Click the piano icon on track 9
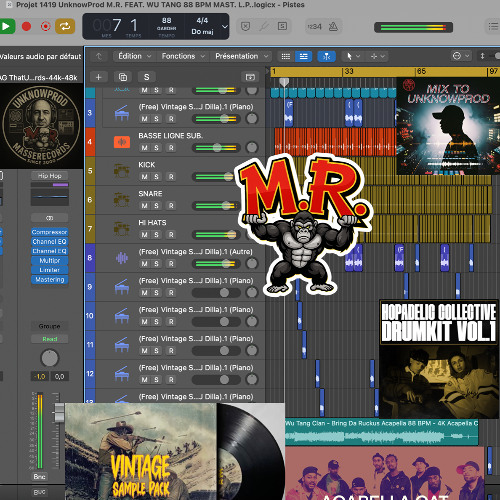This screenshot has width=500, height=500. 122,287
